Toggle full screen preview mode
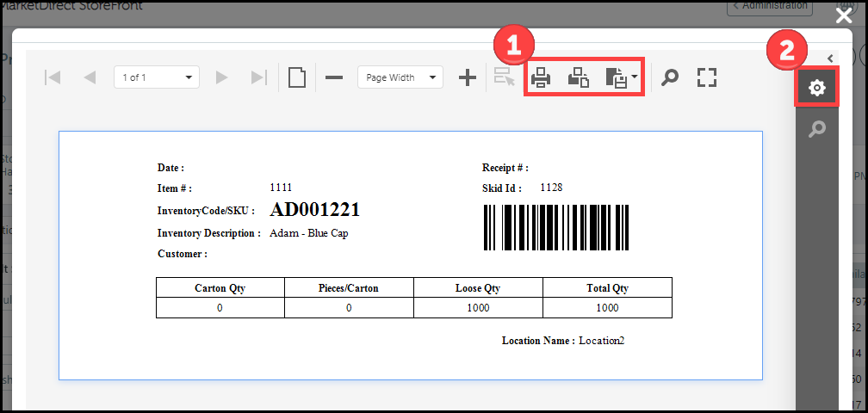Viewport: 868px width, 413px height. point(707,77)
